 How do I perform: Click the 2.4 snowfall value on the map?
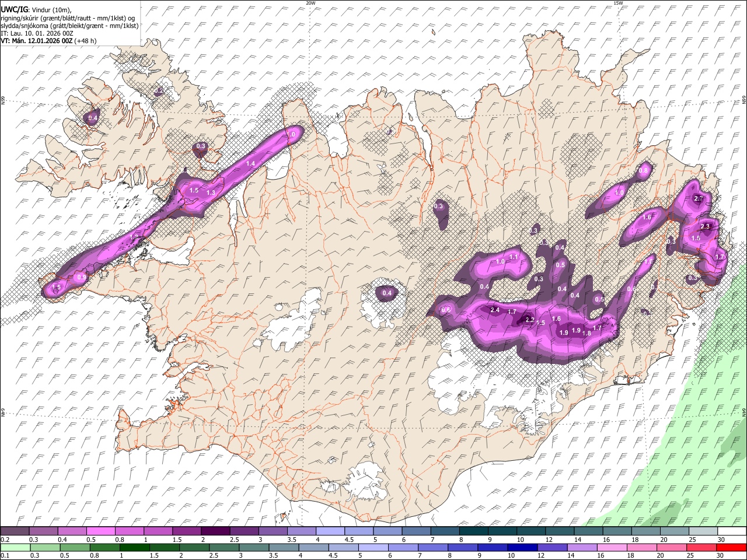click(495, 310)
